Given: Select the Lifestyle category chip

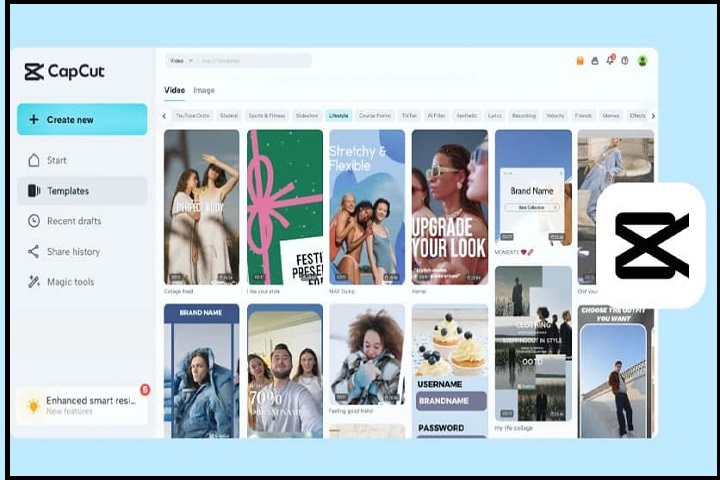Looking at the screenshot, I should (339, 116).
